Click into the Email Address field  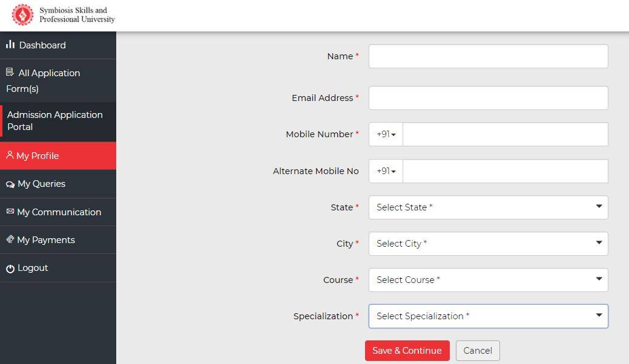point(488,98)
